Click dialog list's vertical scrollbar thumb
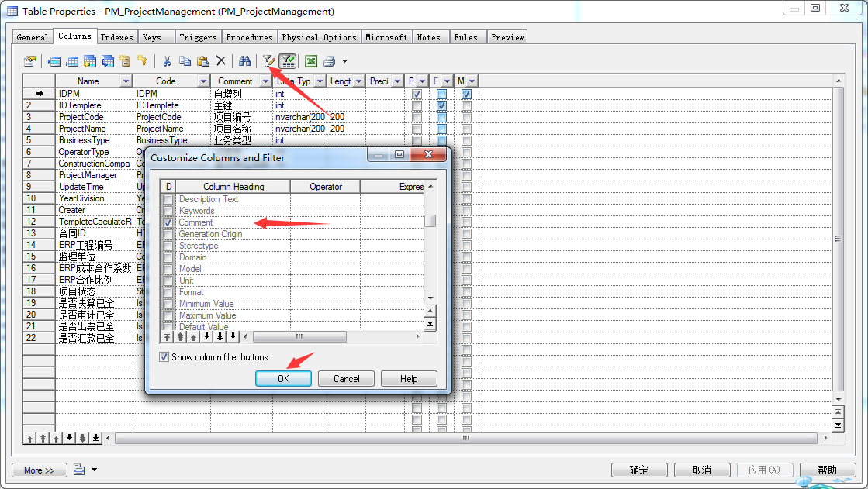The height and width of the screenshot is (489, 868). tap(431, 221)
